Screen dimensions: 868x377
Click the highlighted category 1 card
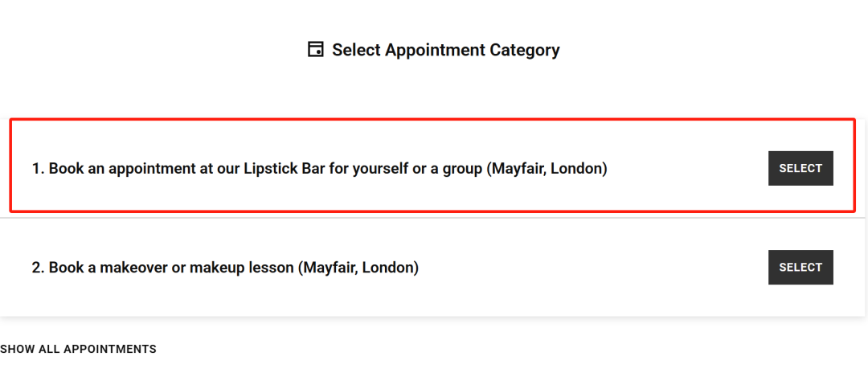coord(432,165)
